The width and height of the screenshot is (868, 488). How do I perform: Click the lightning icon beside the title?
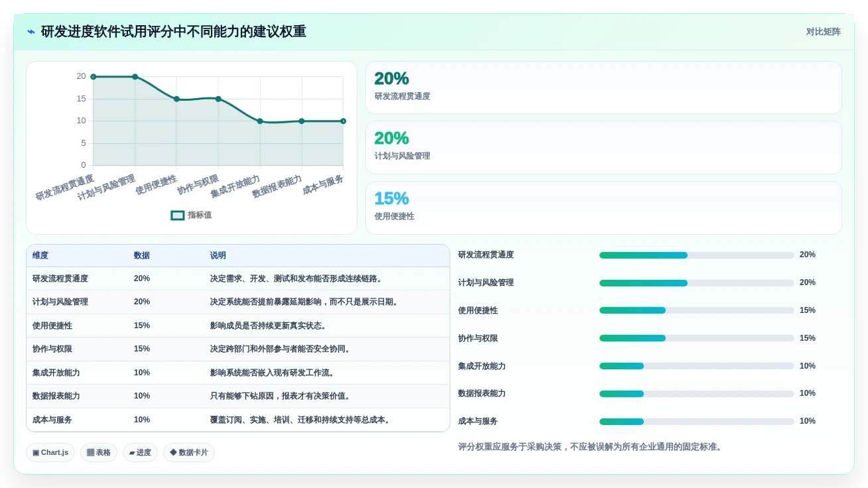31,32
